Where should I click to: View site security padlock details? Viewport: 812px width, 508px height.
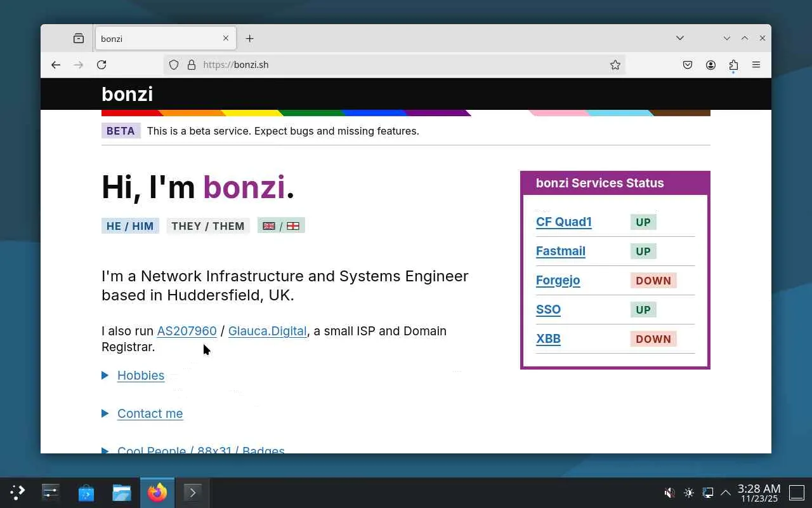[x=192, y=65]
